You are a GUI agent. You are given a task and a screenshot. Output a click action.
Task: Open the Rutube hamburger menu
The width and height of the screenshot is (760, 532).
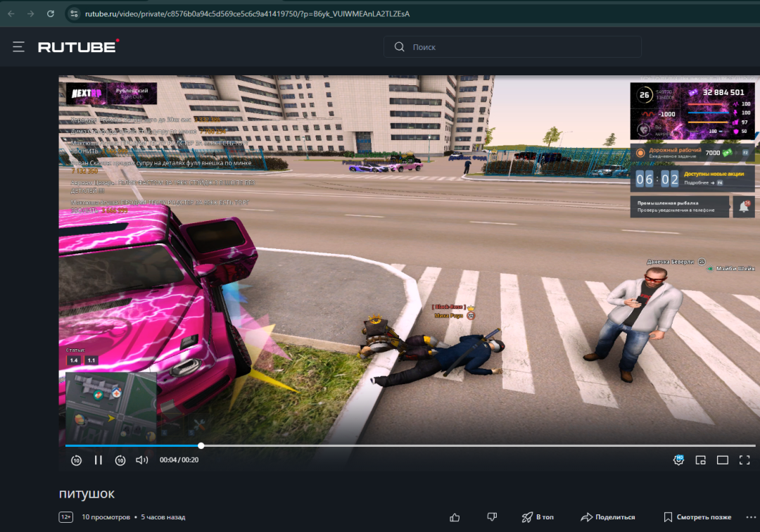[x=18, y=46]
